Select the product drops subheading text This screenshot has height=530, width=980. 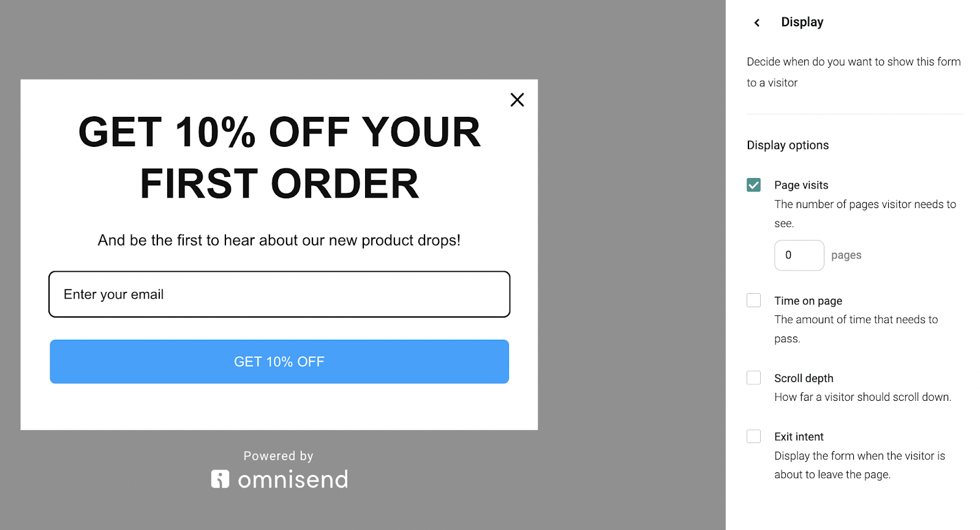tap(279, 241)
